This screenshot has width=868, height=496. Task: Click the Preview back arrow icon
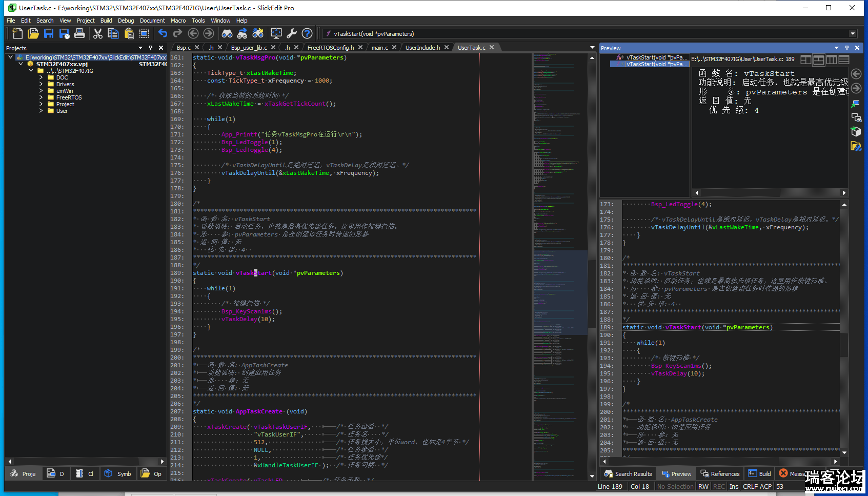pos(856,74)
